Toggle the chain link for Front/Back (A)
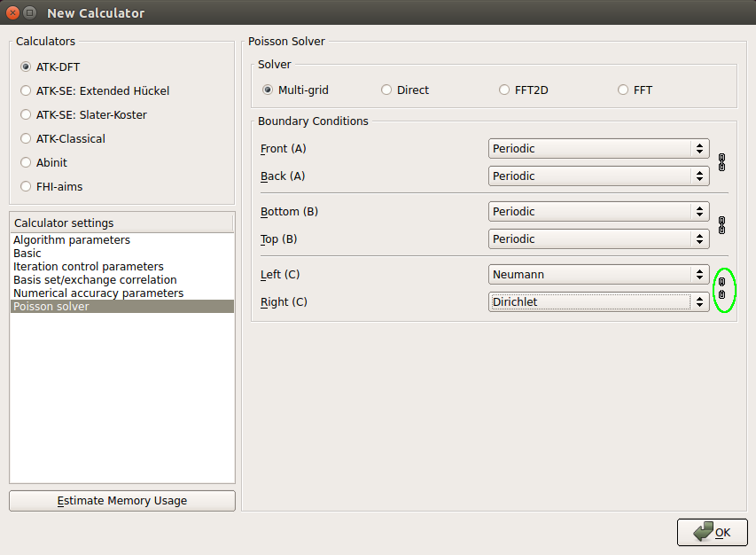The image size is (756, 555). point(721,162)
